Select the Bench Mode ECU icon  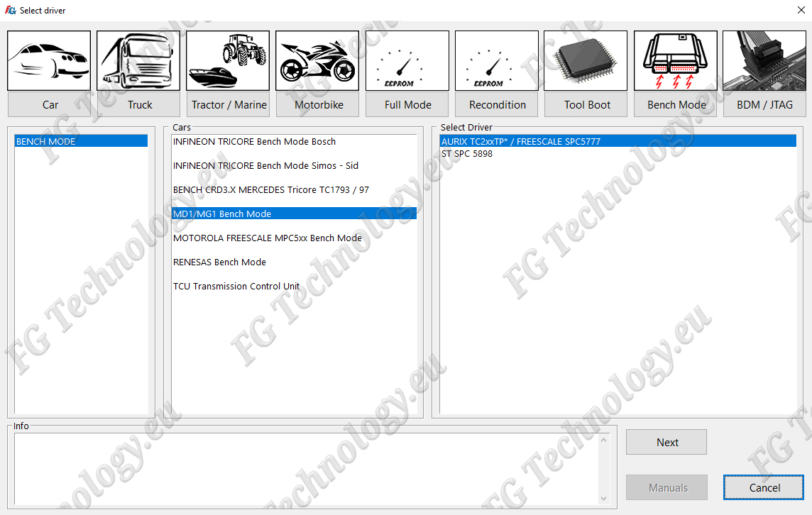tap(676, 61)
